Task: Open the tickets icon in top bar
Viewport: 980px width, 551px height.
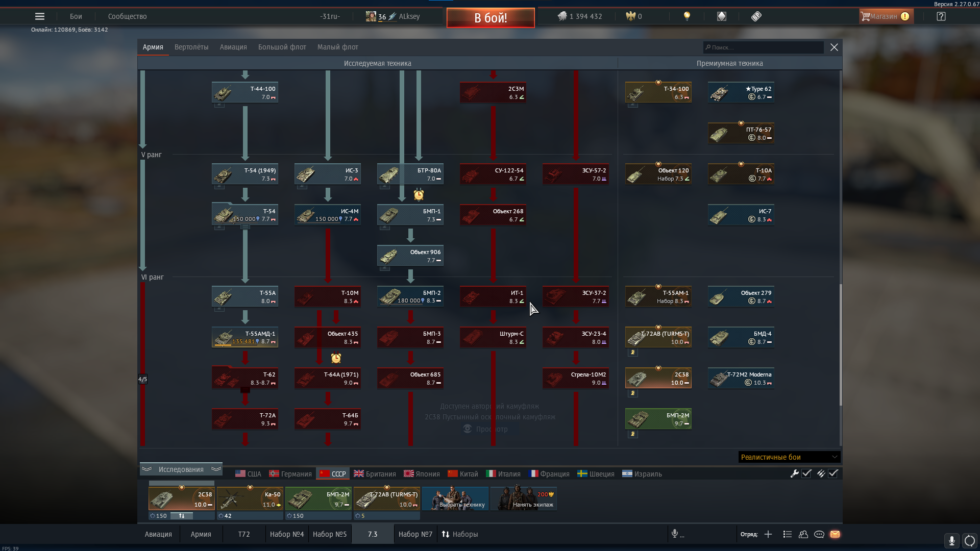Action: pyautogui.click(x=756, y=16)
